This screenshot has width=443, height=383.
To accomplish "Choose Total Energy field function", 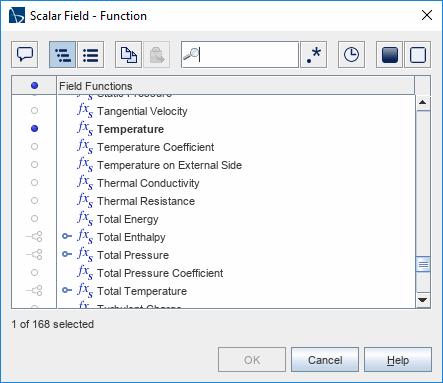I will point(128,219).
